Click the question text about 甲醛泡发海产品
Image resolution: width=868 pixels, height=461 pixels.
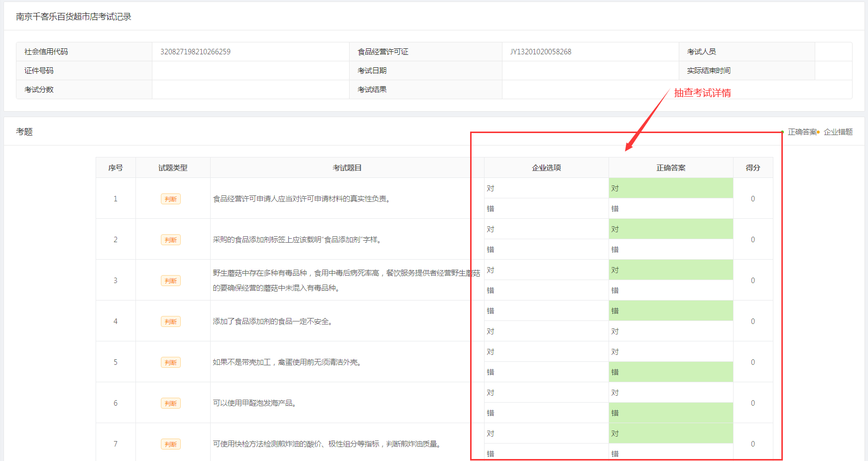pos(256,403)
